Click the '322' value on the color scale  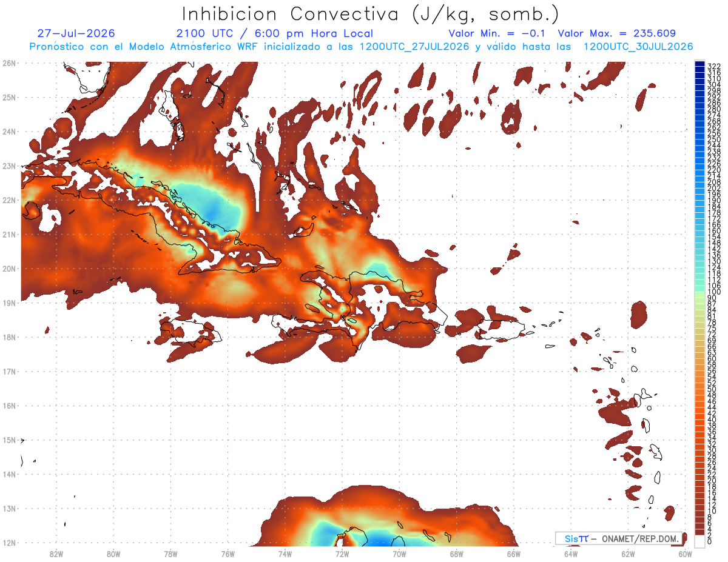[713, 65]
